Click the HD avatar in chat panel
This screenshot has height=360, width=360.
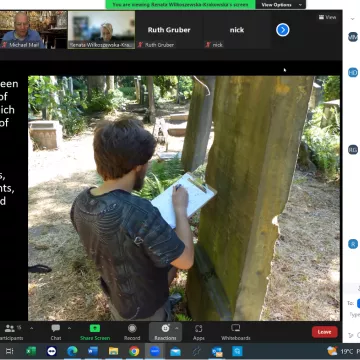[353, 72]
